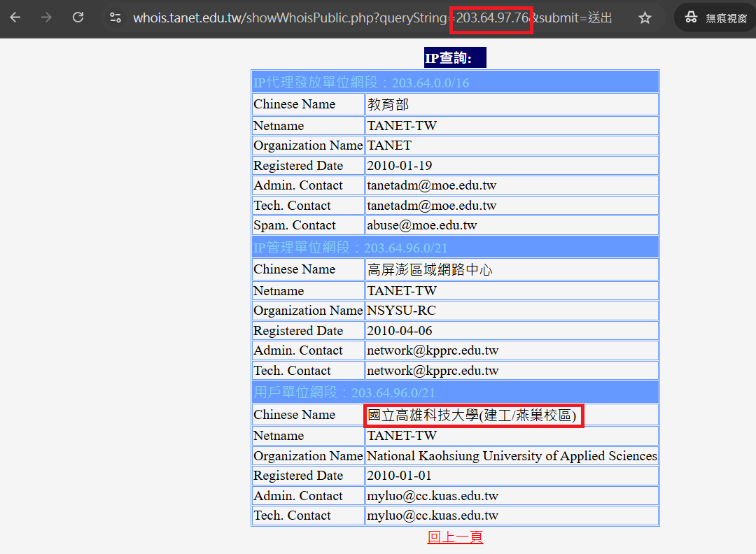Select the IP查詢 heading text
Viewport: 756px width, 554px height.
tap(449, 58)
